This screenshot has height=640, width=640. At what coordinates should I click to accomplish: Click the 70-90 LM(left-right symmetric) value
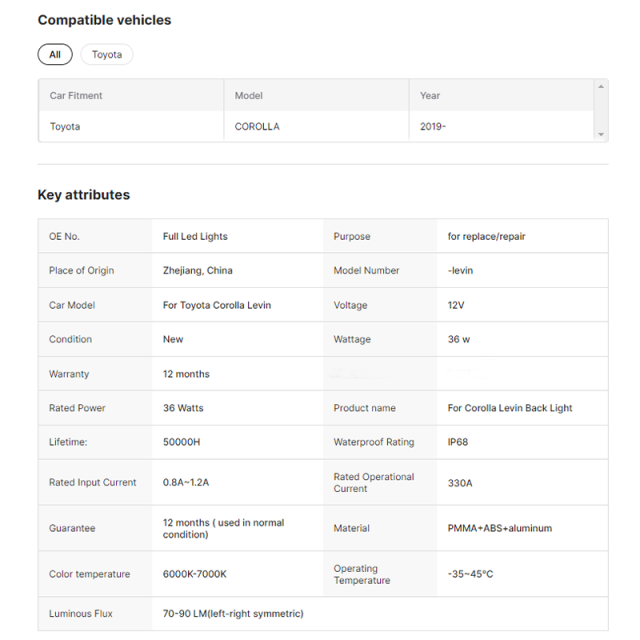(x=233, y=613)
